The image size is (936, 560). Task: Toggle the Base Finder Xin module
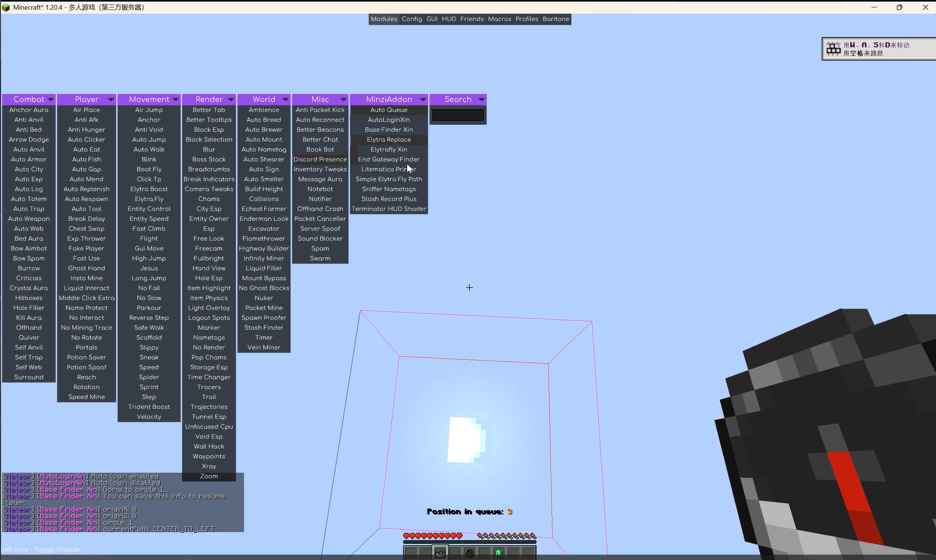pos(389,130)
